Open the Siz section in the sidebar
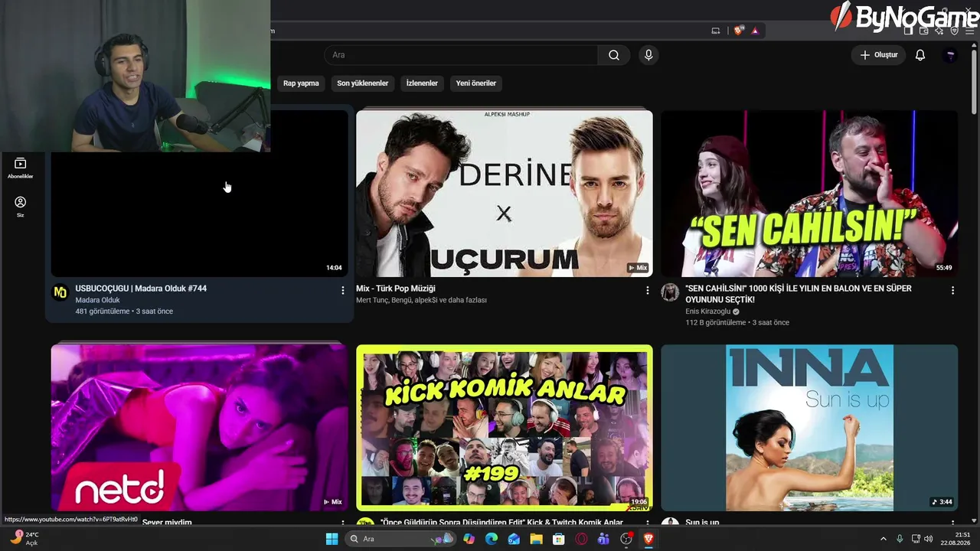980x551 pixels. (21, 206)
